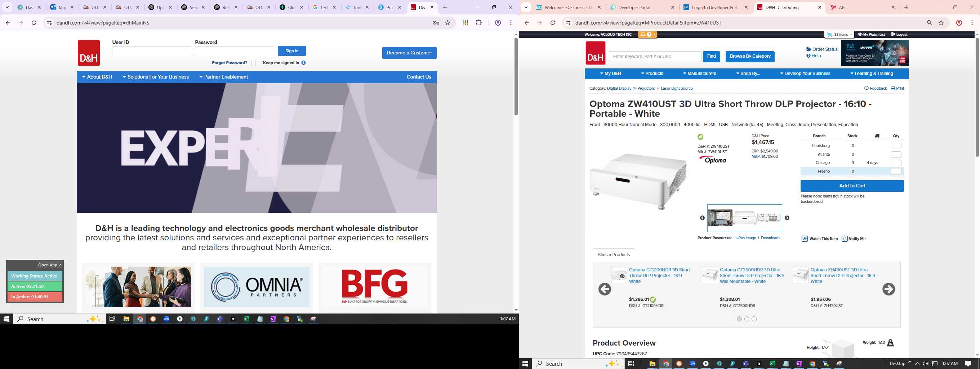Expand the Shop By... dropdown menu
980x369 pixels.
tap(748, 74)
